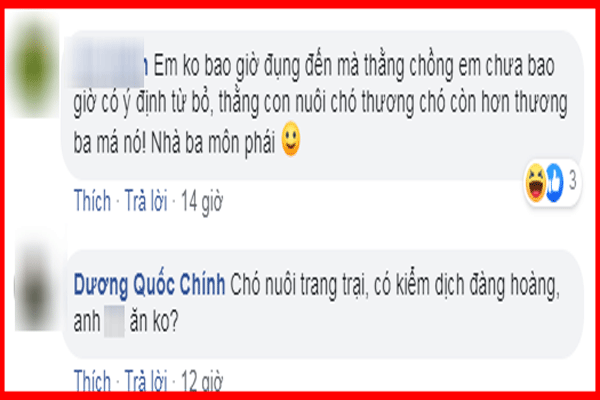
Task: Open the '12 giờ' timestamp link
Action: (201, 380)
